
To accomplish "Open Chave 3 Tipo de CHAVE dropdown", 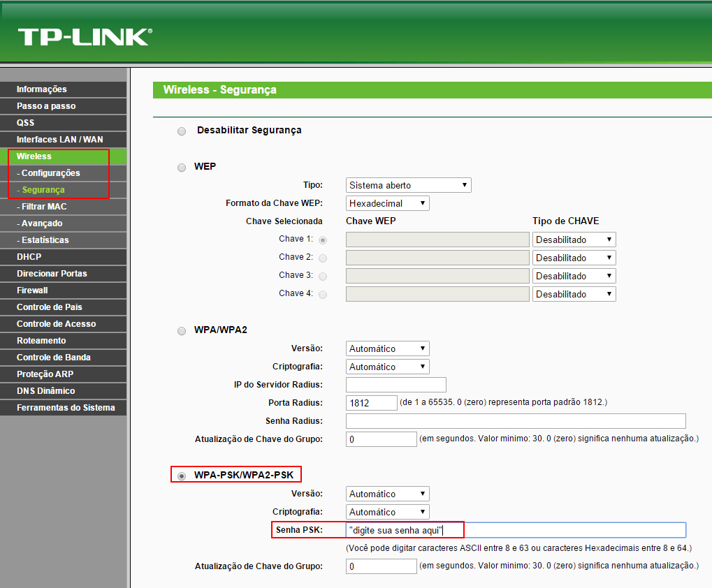I will point(574,276).
